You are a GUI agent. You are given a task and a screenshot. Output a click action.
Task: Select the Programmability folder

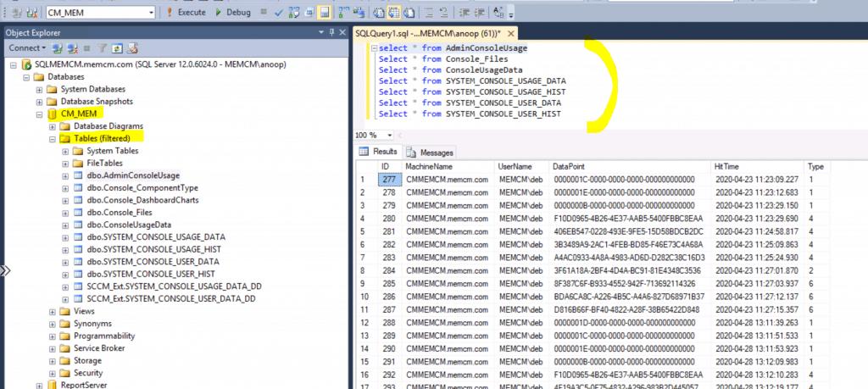104,336
